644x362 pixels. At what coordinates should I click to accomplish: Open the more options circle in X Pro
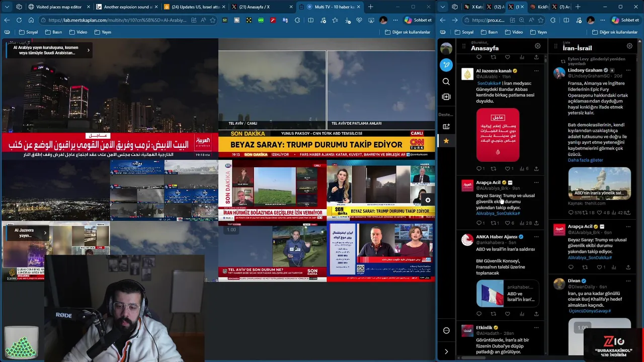click(x=446, y=330)
